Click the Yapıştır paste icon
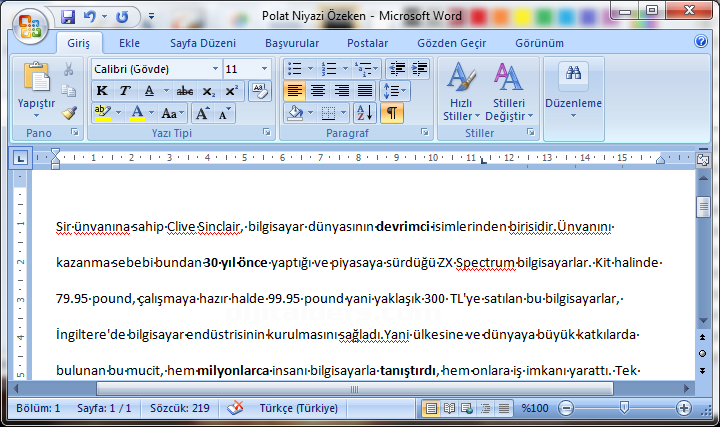Screen dimensions: 720x427 (37, 76)
